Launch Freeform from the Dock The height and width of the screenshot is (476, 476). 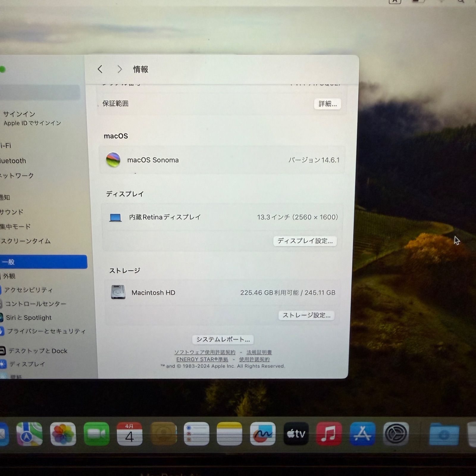(263, 434)
